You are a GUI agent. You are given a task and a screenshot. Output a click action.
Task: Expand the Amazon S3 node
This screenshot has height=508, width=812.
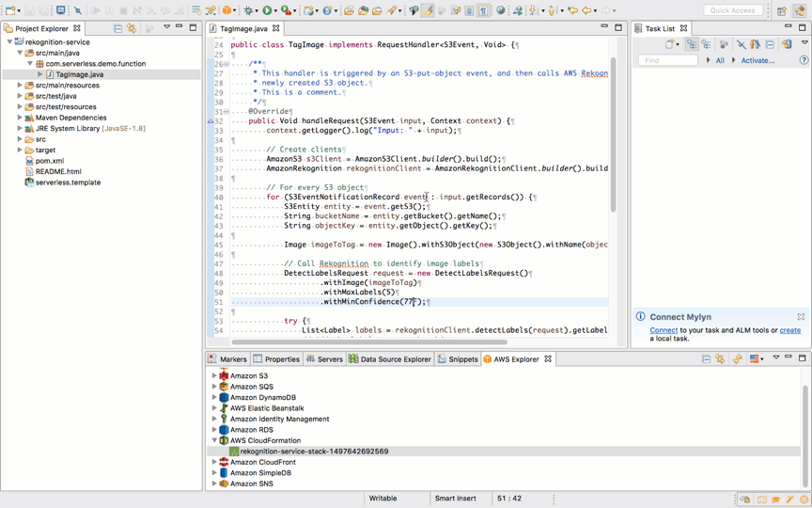point(214,375)
